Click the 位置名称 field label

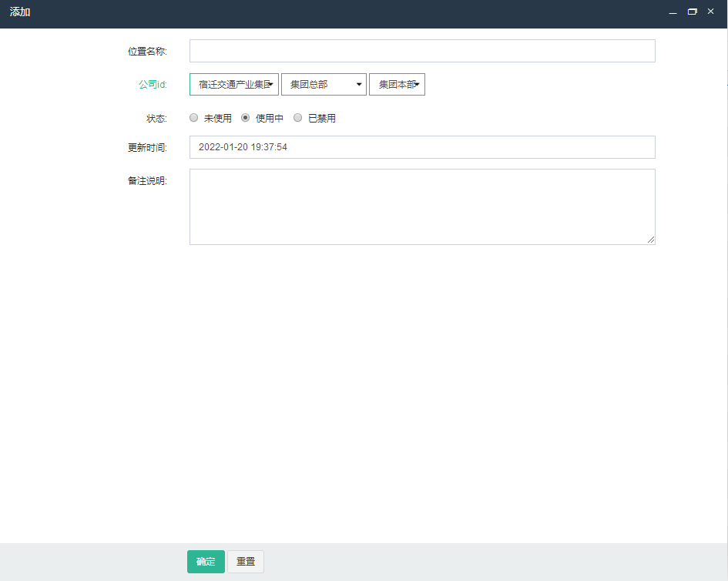(147, 52)
